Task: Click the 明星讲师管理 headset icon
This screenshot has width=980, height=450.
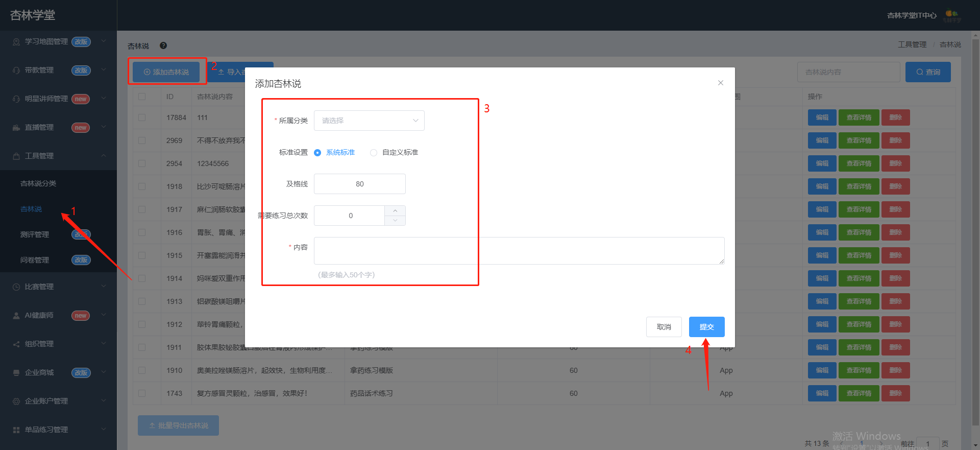Action: click(16, 99)
